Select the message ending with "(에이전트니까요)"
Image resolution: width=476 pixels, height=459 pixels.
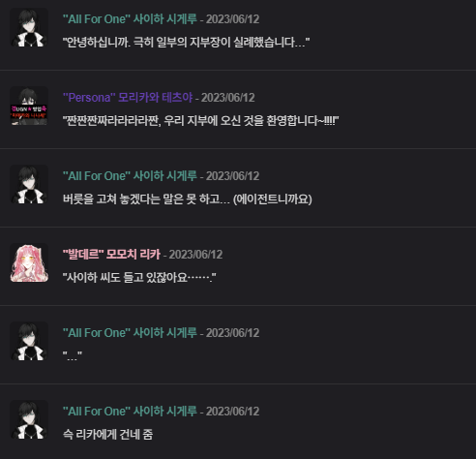(188, 199)
